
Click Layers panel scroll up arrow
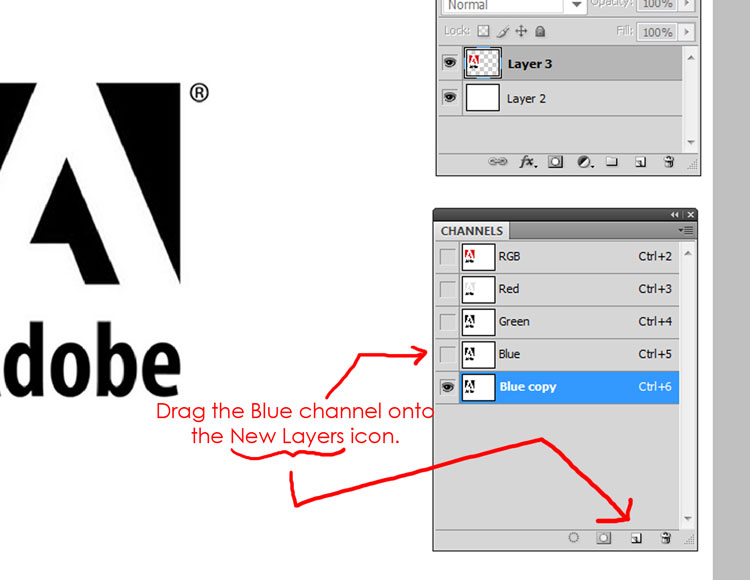pos(691,58)
